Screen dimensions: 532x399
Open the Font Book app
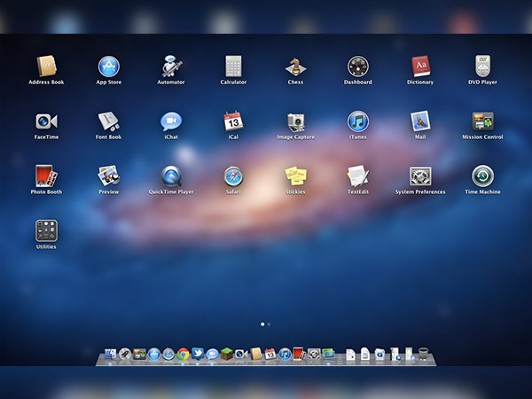pos(108,121)
